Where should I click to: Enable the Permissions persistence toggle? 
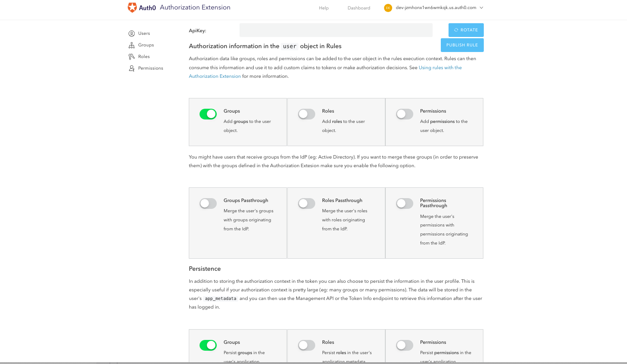coord(404,345)
